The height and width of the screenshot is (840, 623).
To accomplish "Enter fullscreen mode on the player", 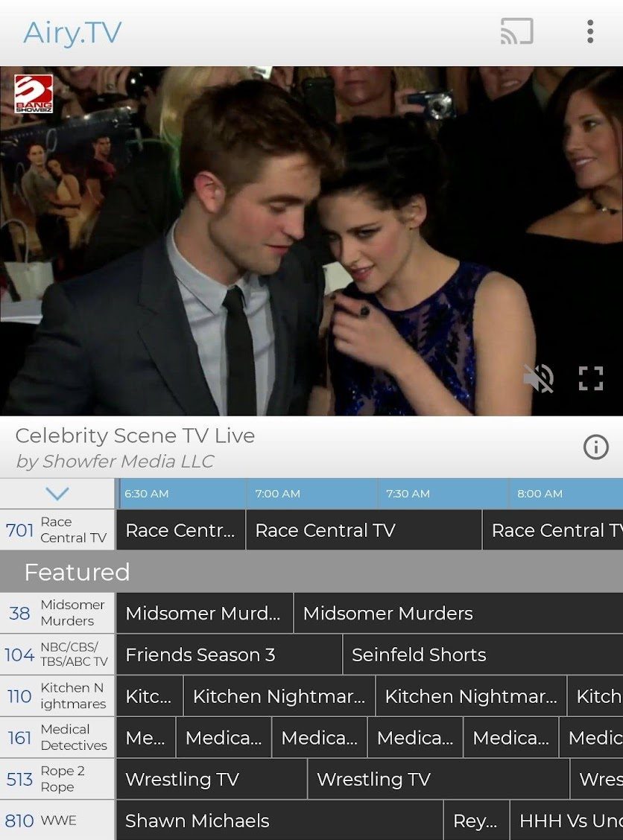I will tap(589, 378).
